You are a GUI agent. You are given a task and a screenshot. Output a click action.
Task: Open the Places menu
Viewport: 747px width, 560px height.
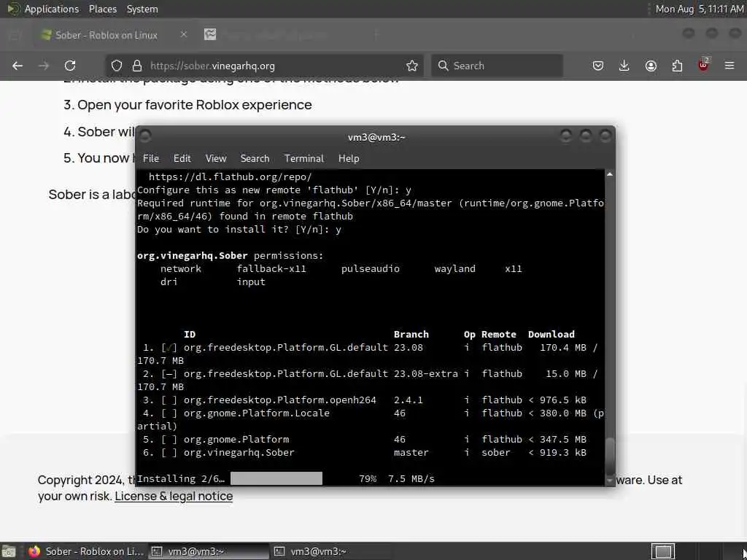tap(102, 9)
